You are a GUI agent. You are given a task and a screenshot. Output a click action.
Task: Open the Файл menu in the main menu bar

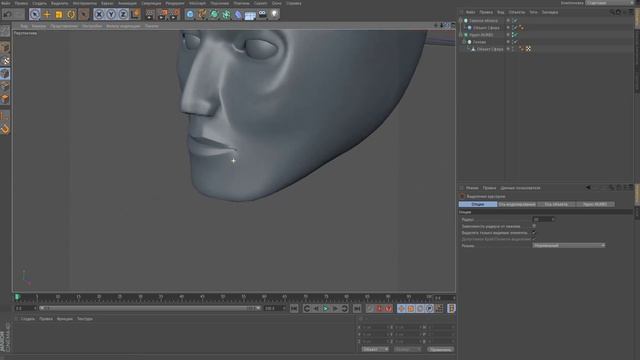[6, 3]
